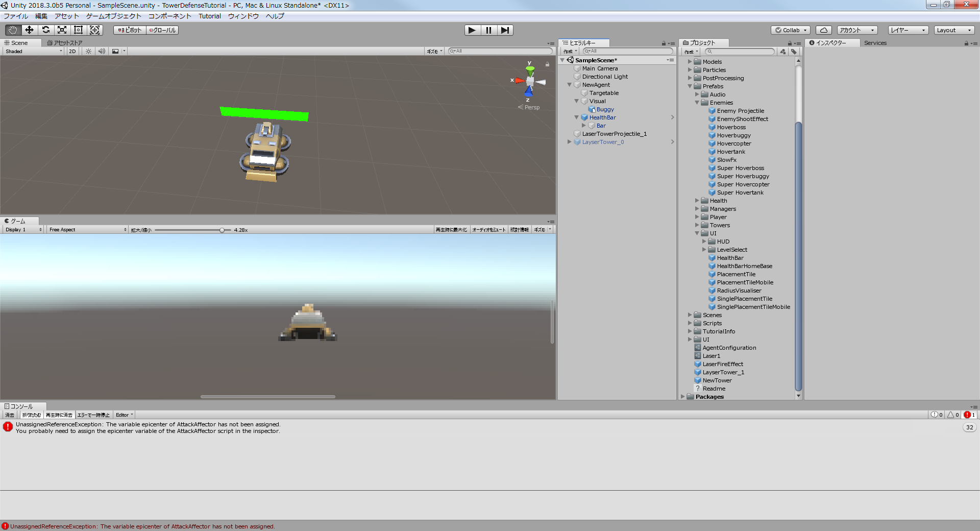Select the Rect Transform tool
Screen dimensions: 980x531
(78, 30)
